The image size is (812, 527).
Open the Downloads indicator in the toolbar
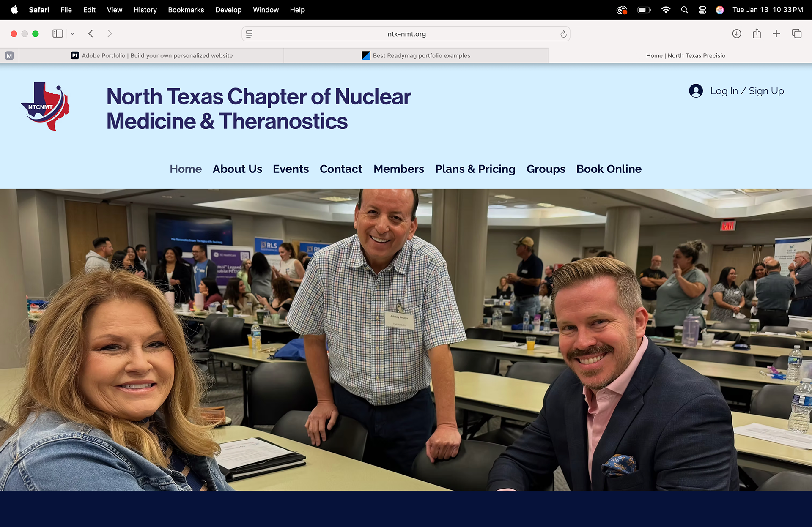pyautogui.click(x=736, y=33)
